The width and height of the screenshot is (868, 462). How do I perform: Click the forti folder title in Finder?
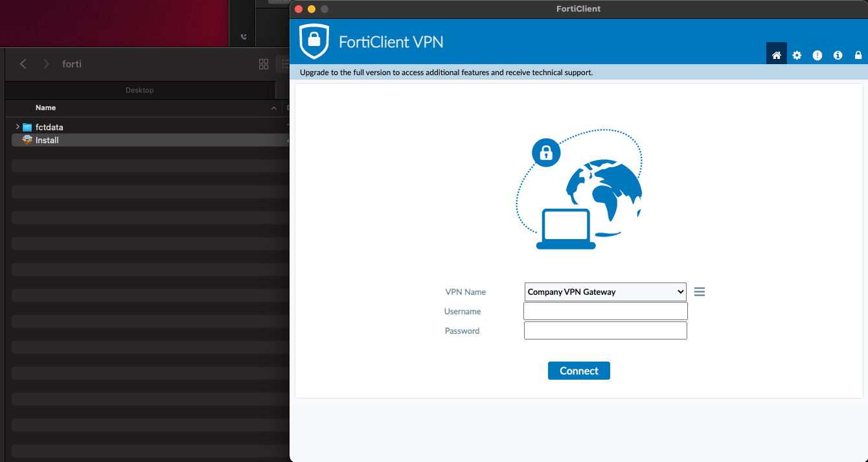(x=72, y=64)
